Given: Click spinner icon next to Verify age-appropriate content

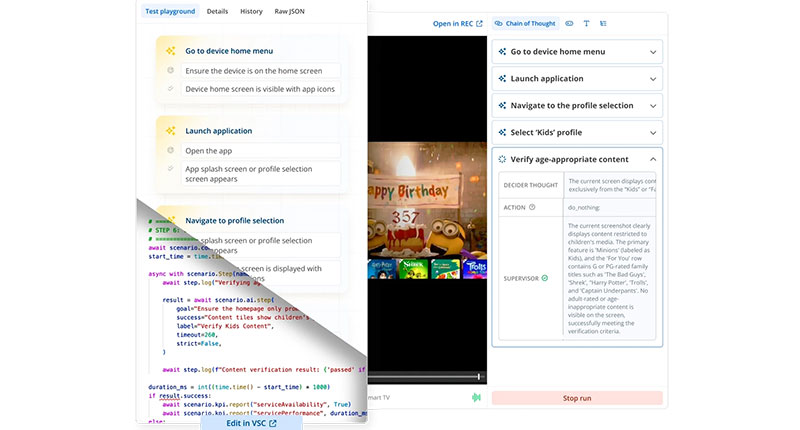Looking at the screenshot, I should pyautogui.click(x=502, y=160).
